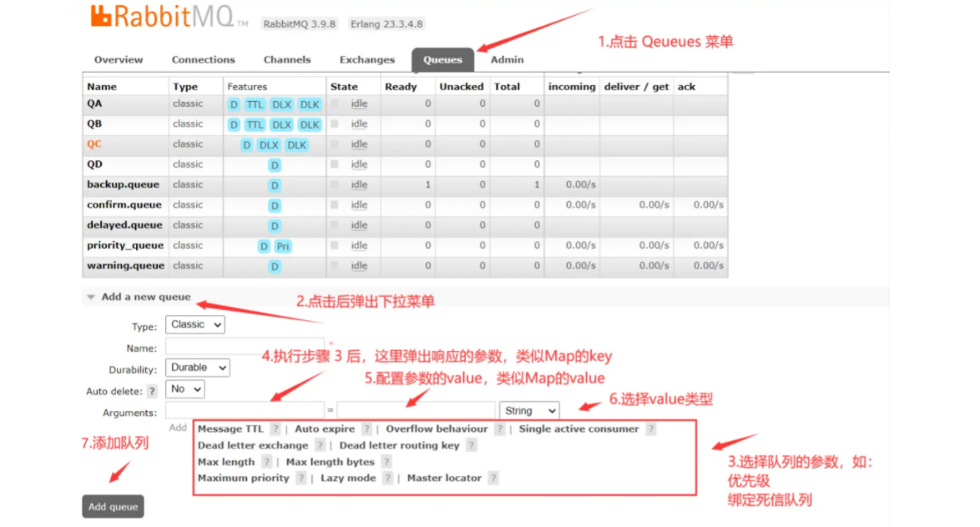Sort the table by Unacked column
The image size is (980, 527).
(462, 87)
